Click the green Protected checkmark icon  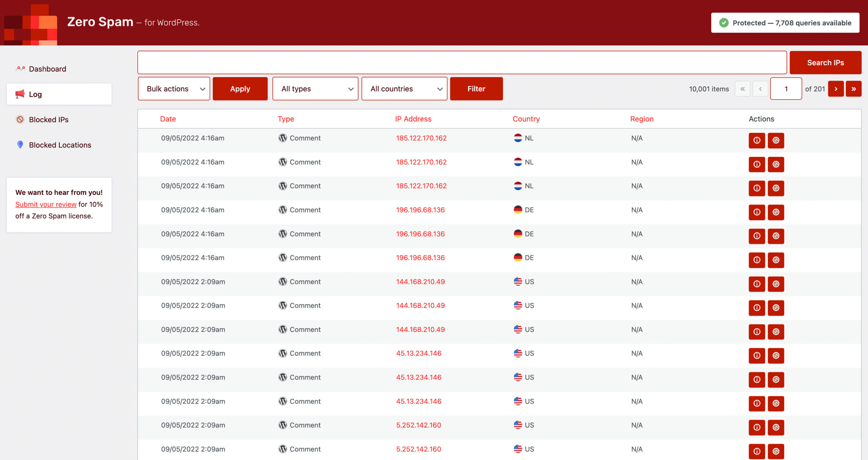pos(724,23)
